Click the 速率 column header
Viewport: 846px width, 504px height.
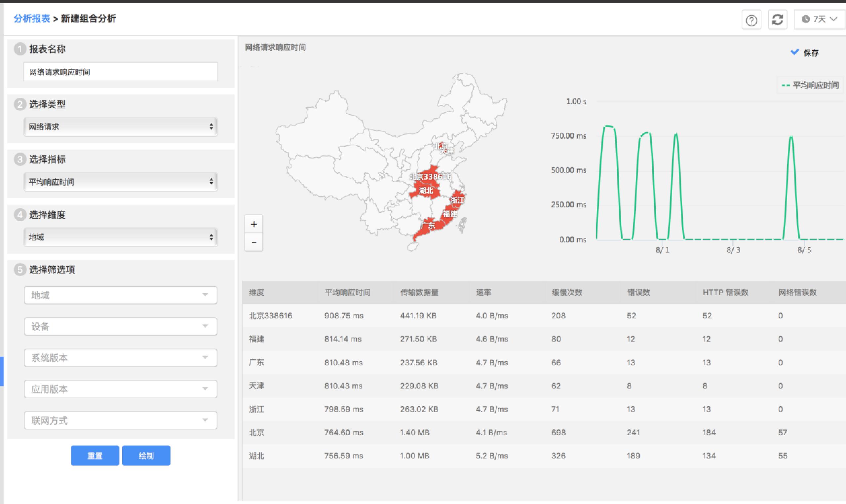(483, 292)
